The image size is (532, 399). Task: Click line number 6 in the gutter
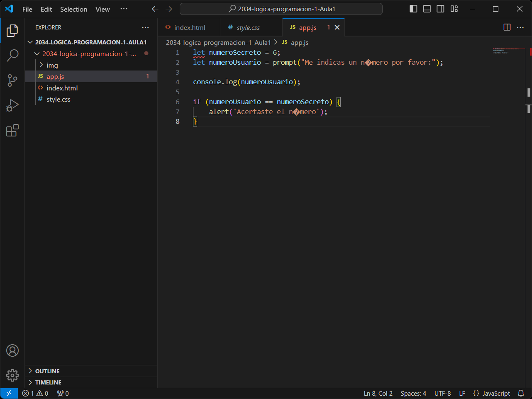pyautogui.click(x=178, y=102)
